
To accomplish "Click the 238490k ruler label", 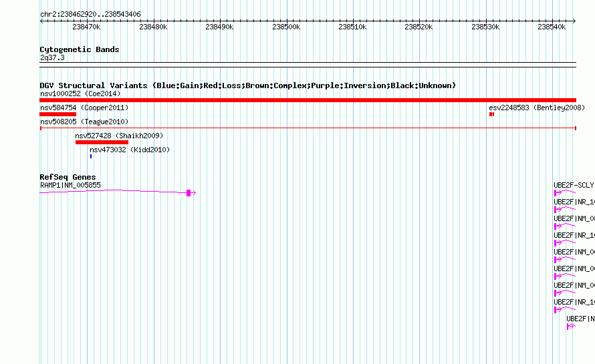I will point(219,27).
